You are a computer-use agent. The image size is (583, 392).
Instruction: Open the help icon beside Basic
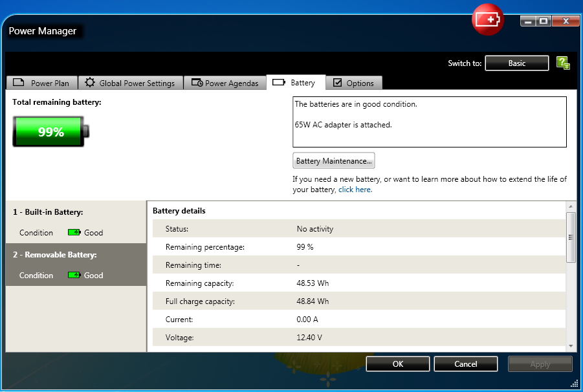click(563, 63)
